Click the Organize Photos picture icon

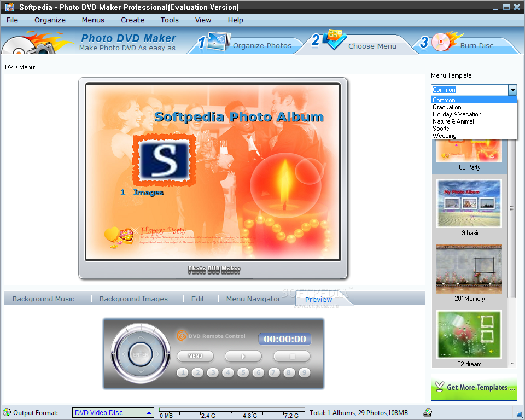pos(219,42)
